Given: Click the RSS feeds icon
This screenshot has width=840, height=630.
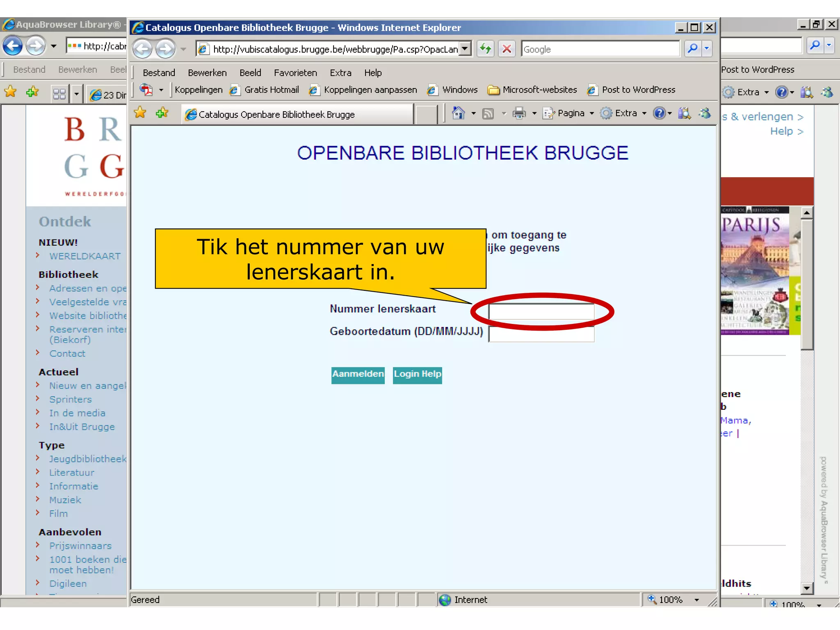Looking at the screenshot, I should coord(488,114).
